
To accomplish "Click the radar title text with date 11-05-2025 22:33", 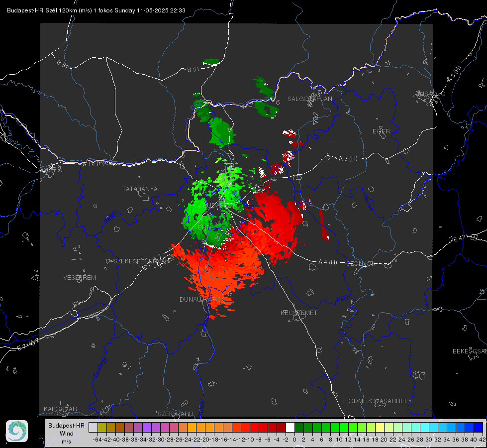I will point(96,10).
